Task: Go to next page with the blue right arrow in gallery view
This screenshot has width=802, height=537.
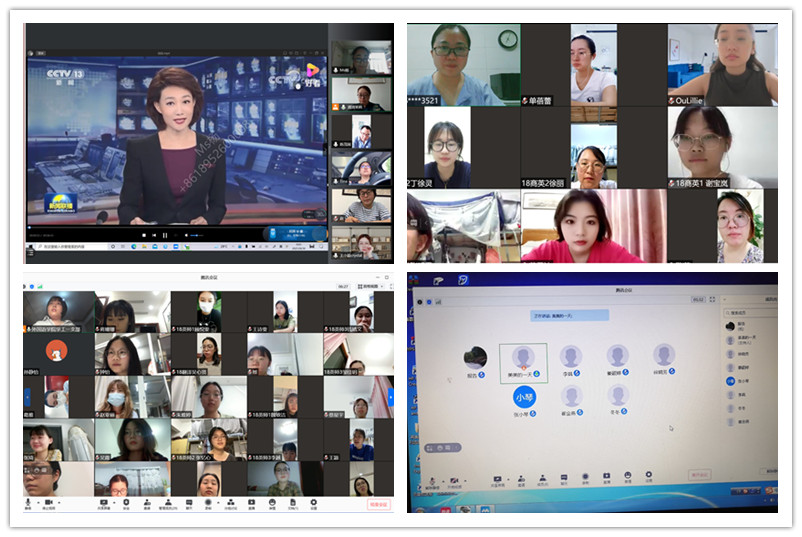Action: click(391, 397)
